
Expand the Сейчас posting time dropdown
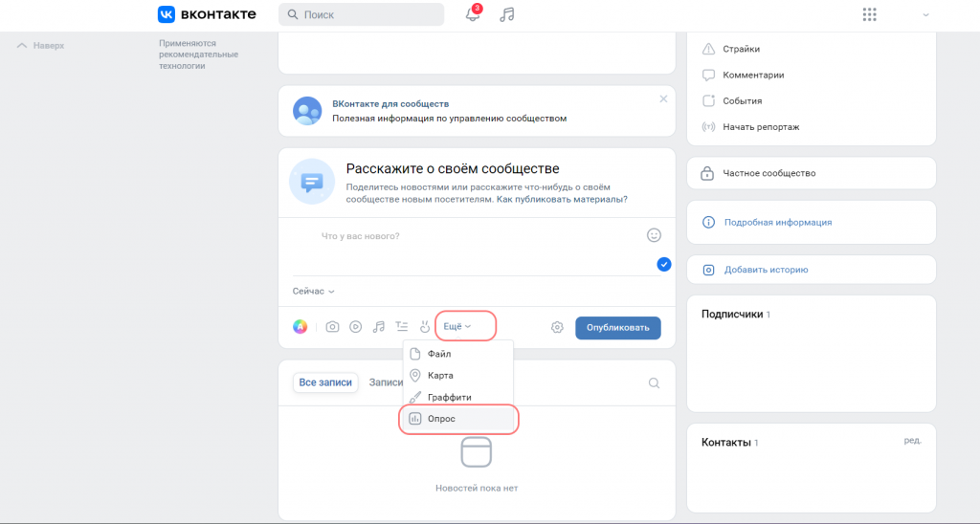point(313,291)
